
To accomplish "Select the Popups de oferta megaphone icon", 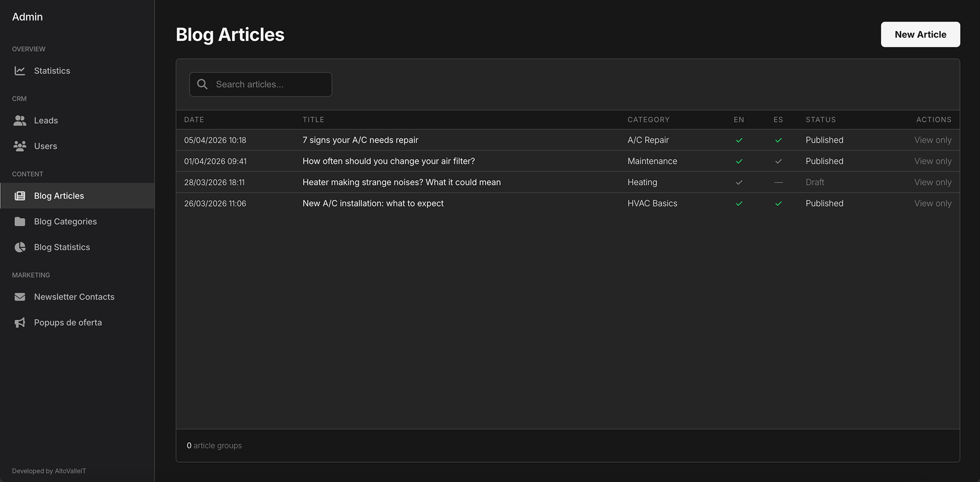I will point(19,322).
